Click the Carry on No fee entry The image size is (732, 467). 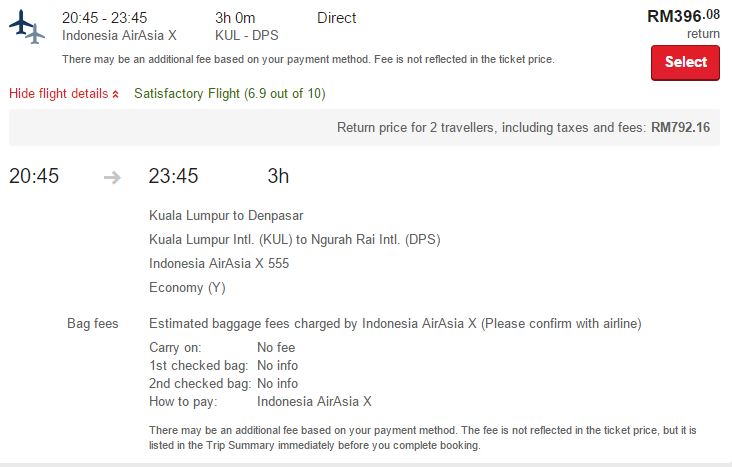point(222,347)
